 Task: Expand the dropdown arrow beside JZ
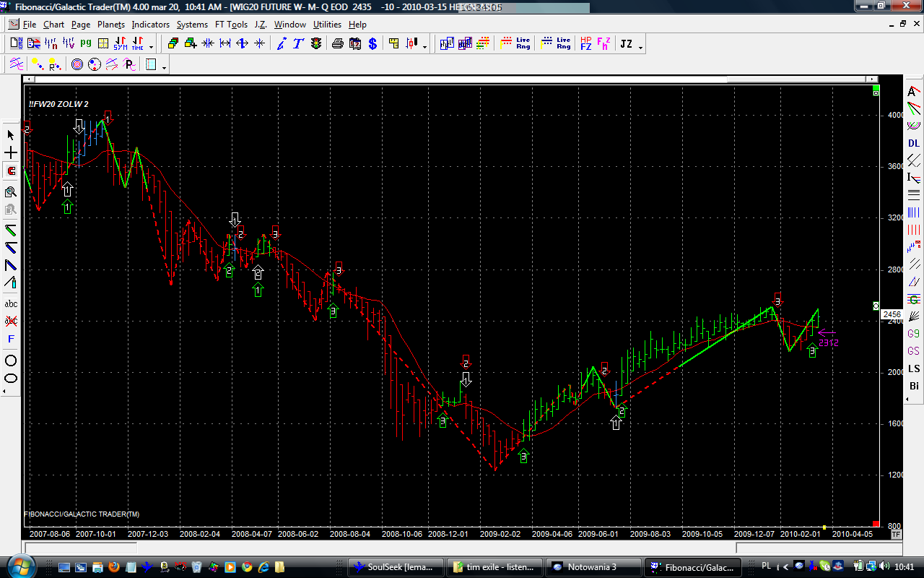640,47
